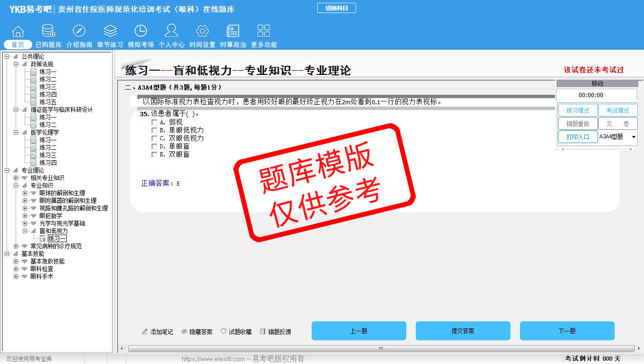Open 时事政治 news icon
Image resolution: width=644 pixels, height=364 pixels.
point(233,31)
